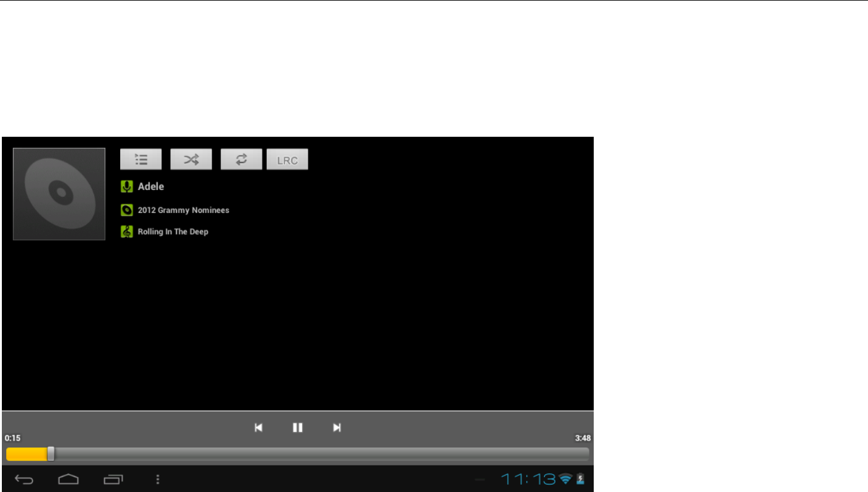Select the artist name Adele

tap(151, 186)
